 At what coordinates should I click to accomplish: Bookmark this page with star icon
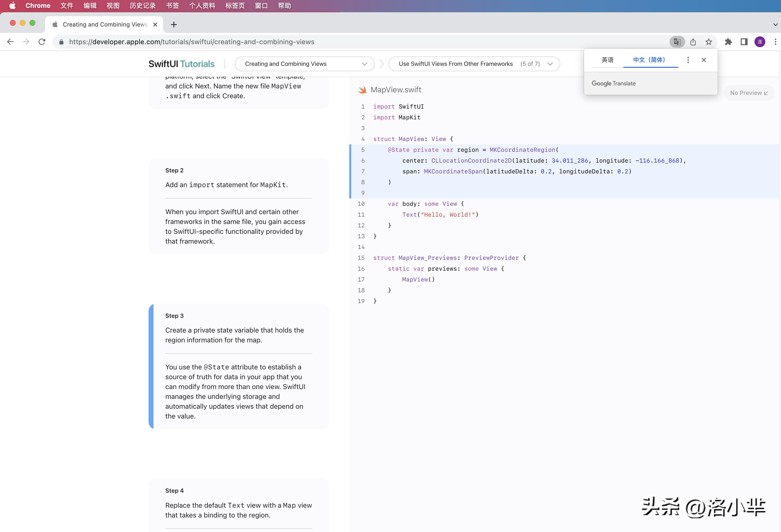709,42
